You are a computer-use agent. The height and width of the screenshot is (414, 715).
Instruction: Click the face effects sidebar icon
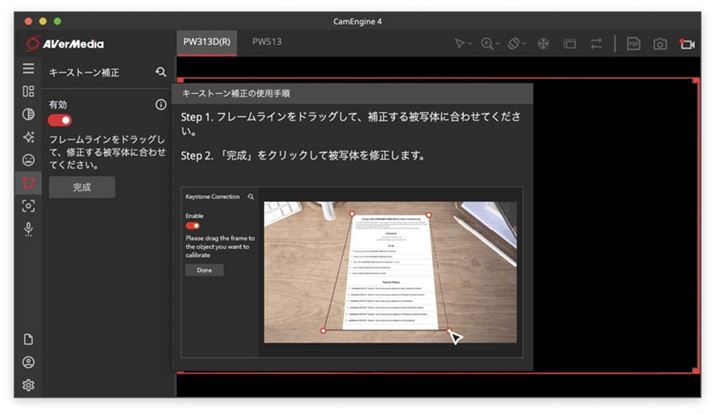pyautogui.click(x=28, y=160)
